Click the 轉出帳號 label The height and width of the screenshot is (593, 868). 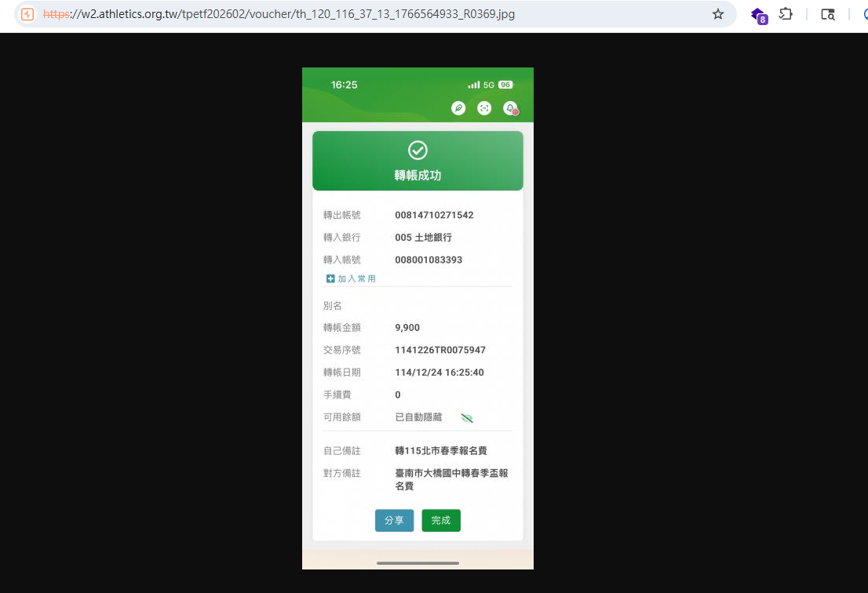pos(341,215)
